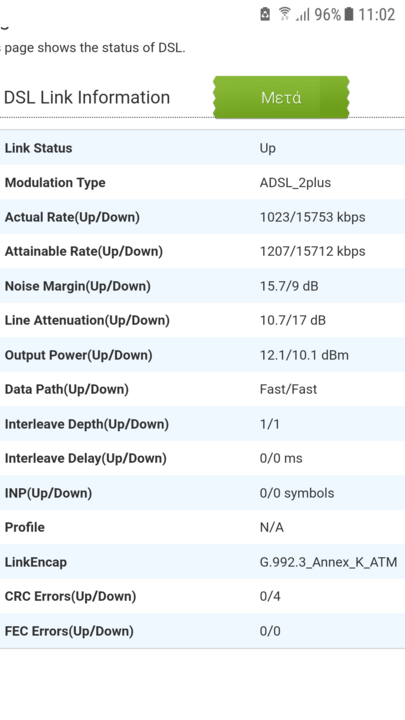
Task: Tap the Interleave Depth row label
Action: pyautogui.click(x=87, y=424)
